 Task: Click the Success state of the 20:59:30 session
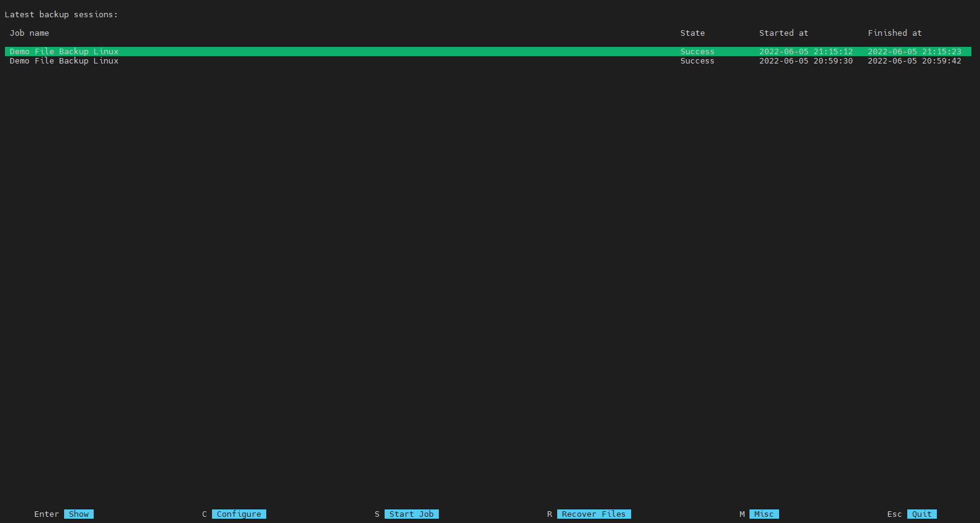coord(698,61)
